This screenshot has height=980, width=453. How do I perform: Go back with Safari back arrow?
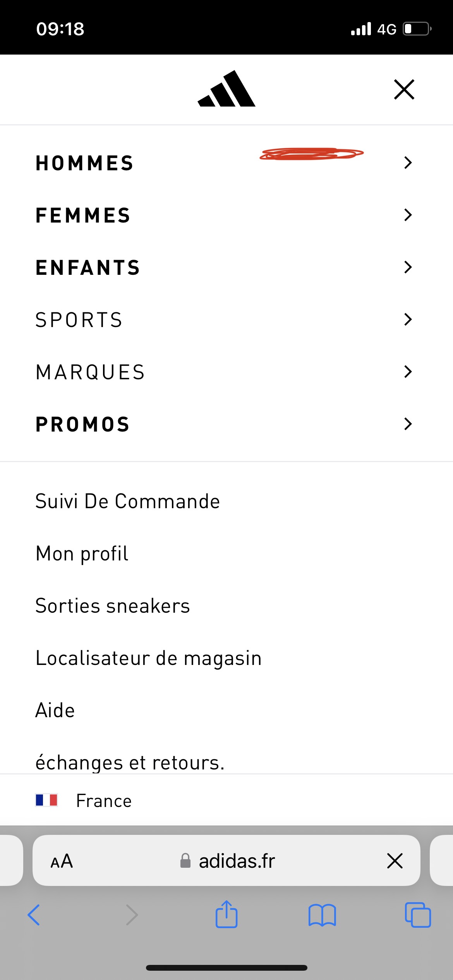(x=34, y=915)
